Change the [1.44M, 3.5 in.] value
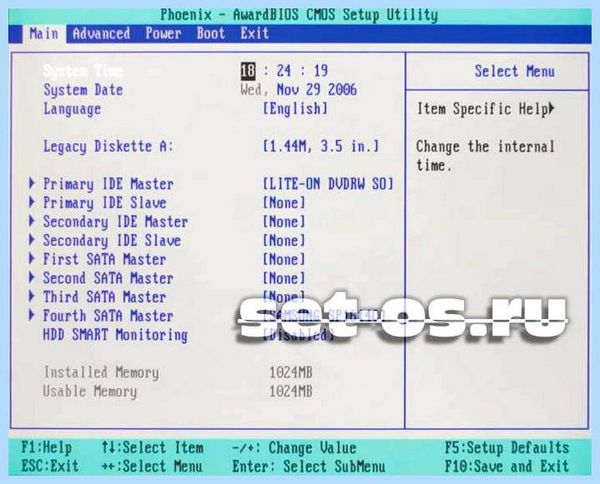This screenshot has width=600, height=484. 321,146
